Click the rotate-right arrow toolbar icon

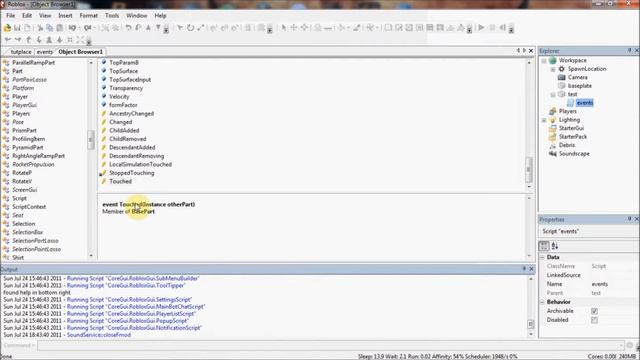click(x=138, y=28)
